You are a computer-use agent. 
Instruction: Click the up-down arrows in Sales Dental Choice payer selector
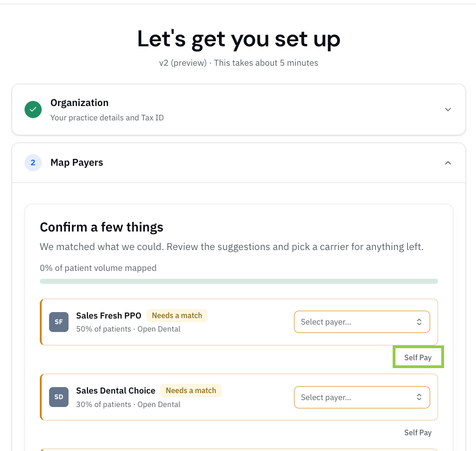419,397
